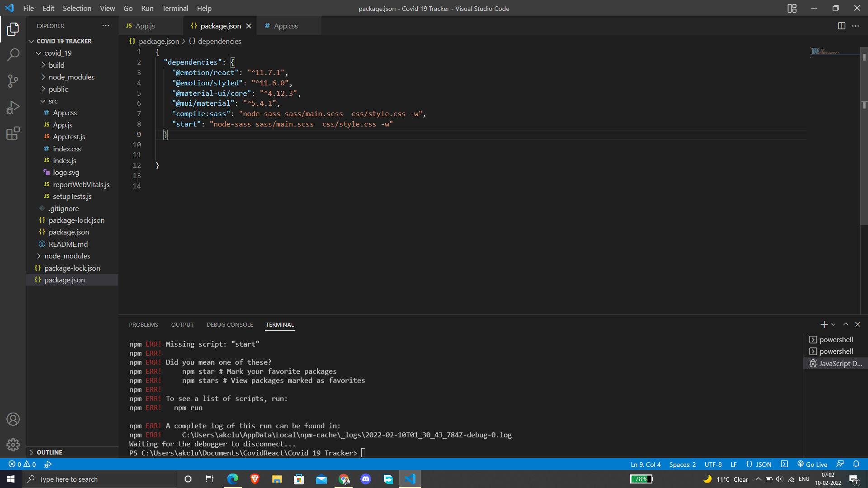Image resolution: width=868 pixels, height=488 pixels.
Task: Change indentation via Spaces: 2
Action: point(682,464)
